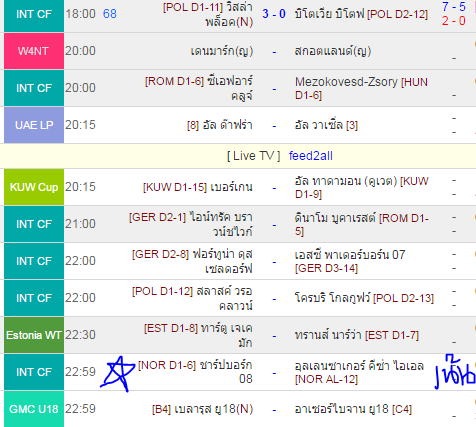476x427 pixels.
Task: Click the UAE LP league label
Action: [34, 125]
